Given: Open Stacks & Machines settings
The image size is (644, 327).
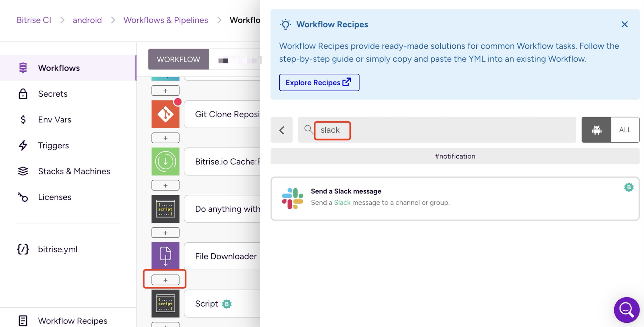Looking at the screenshot, I should click(x=68, y=171).
